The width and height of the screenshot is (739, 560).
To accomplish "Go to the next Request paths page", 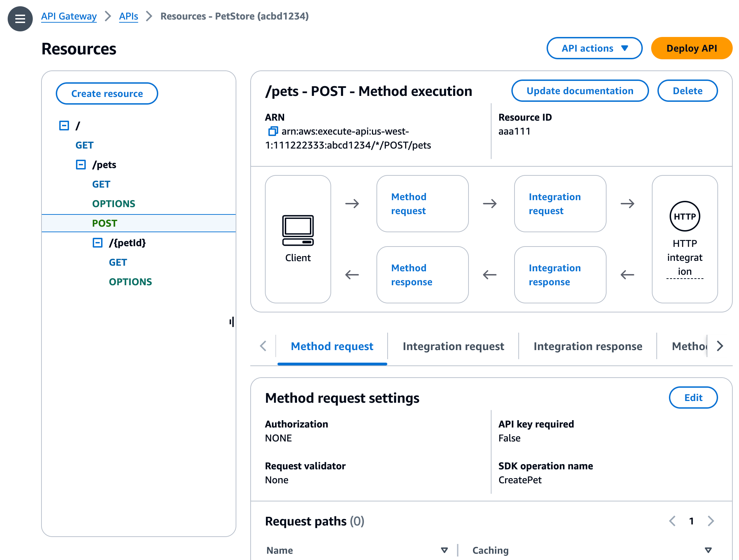I will 710,521.
